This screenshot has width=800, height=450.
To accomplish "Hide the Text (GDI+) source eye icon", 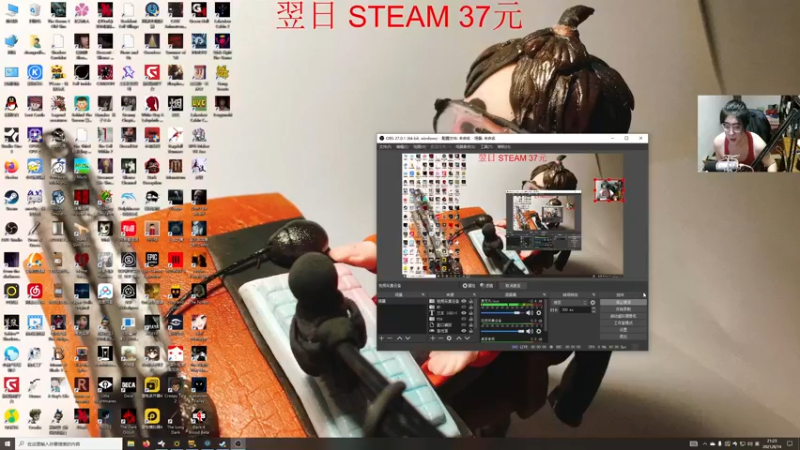I will [463, 313].
